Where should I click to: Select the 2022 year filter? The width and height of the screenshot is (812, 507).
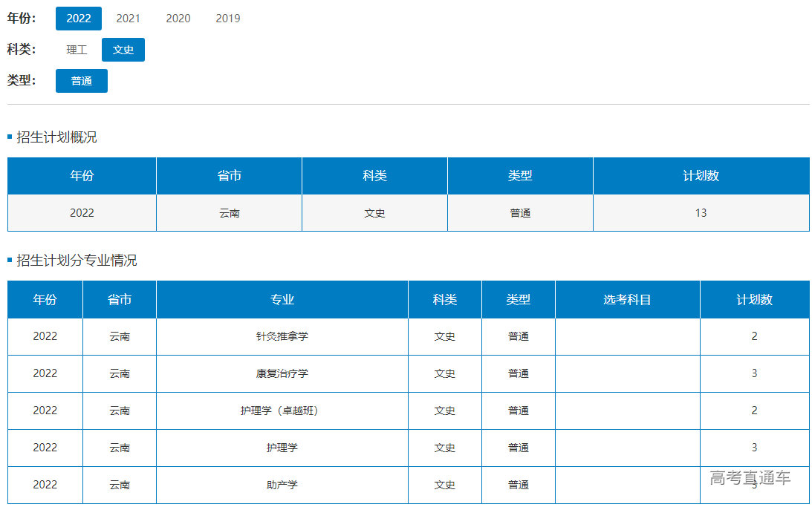pos(79,19)
